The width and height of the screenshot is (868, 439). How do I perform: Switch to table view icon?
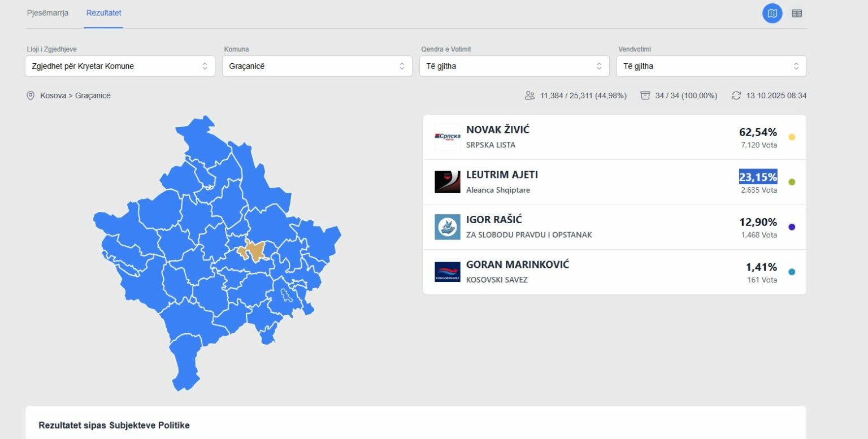tap(797, 13)
